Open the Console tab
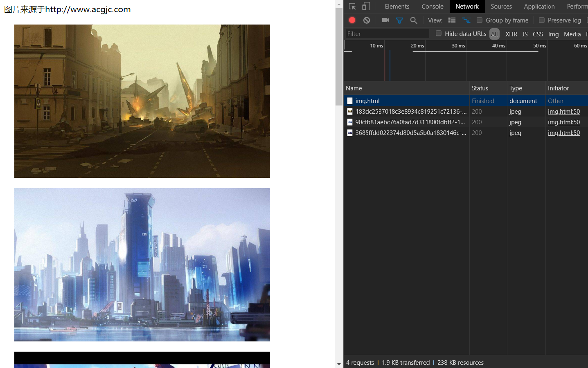The height and width of the screenshot is (368, 588). coord(433,7)
